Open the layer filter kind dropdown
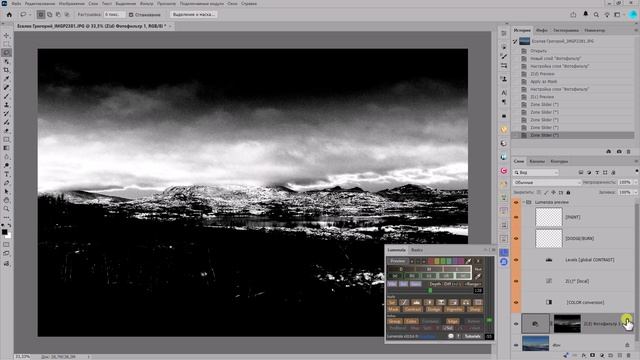This screenshot has width=640, height=360. [536, 173]
